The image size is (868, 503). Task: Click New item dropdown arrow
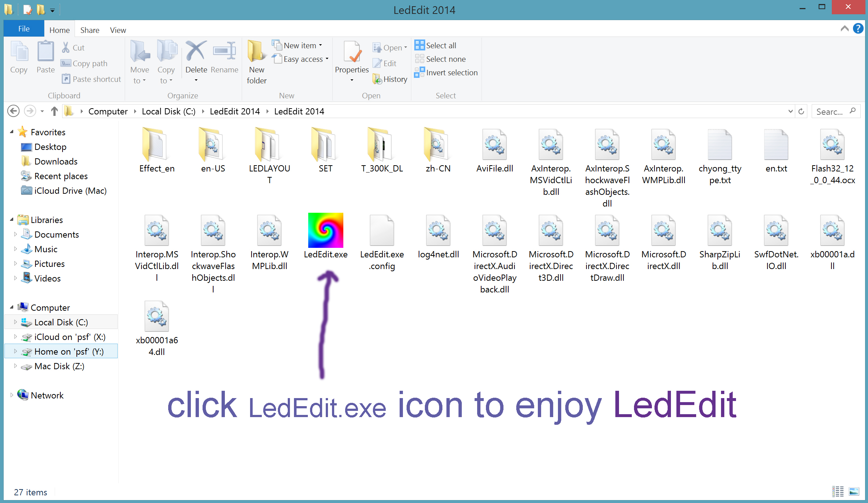click(321, 45)
